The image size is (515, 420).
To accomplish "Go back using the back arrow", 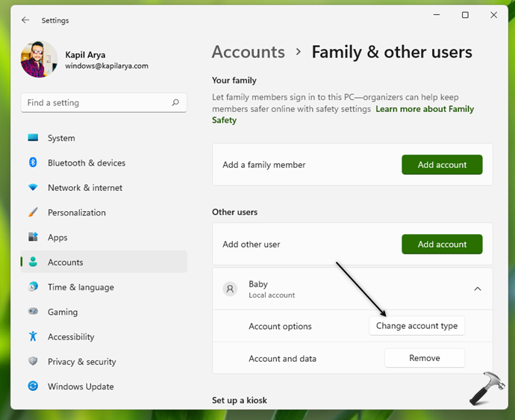I will pos(26,20).
